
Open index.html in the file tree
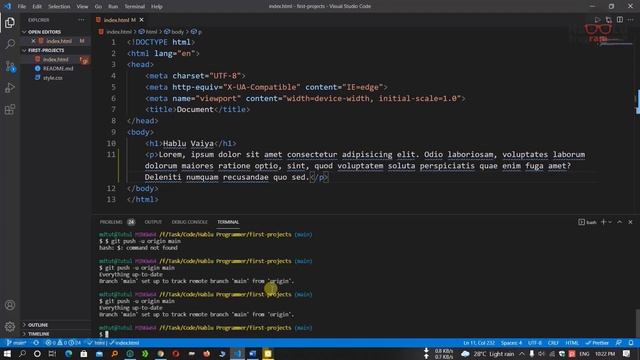56,60
